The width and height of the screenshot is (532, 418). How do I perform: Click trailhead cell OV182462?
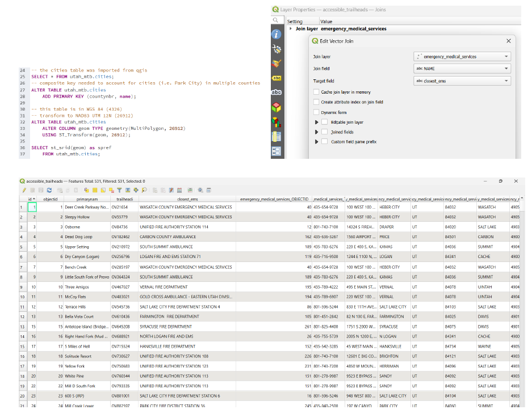click(124, 237)
